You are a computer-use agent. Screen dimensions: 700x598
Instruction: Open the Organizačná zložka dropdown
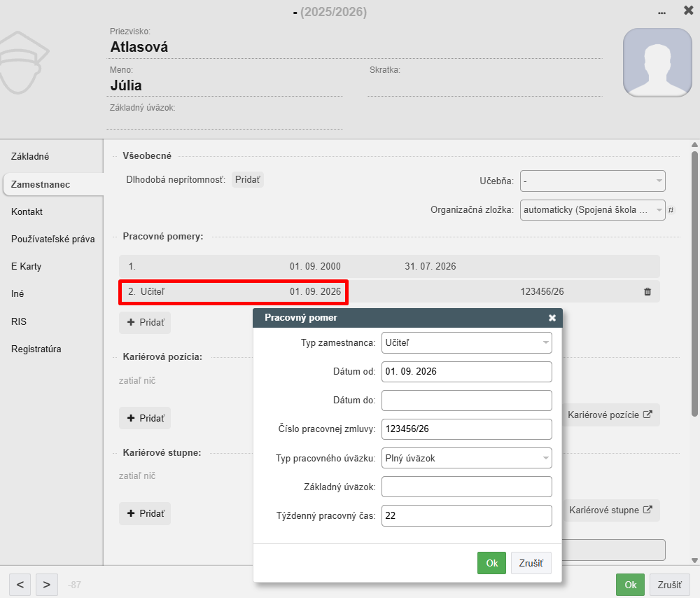[592, 210]
